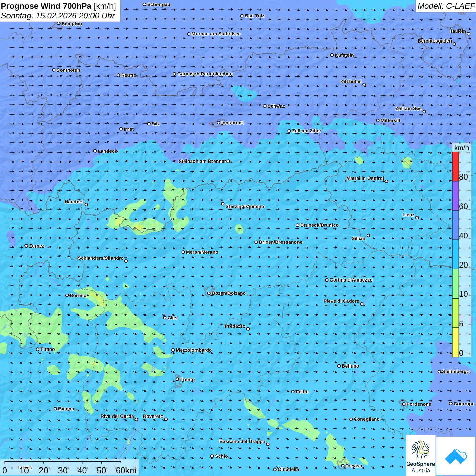476x476 pixels.
Task: Click the 'Schwaz' label
Action: 276,106
